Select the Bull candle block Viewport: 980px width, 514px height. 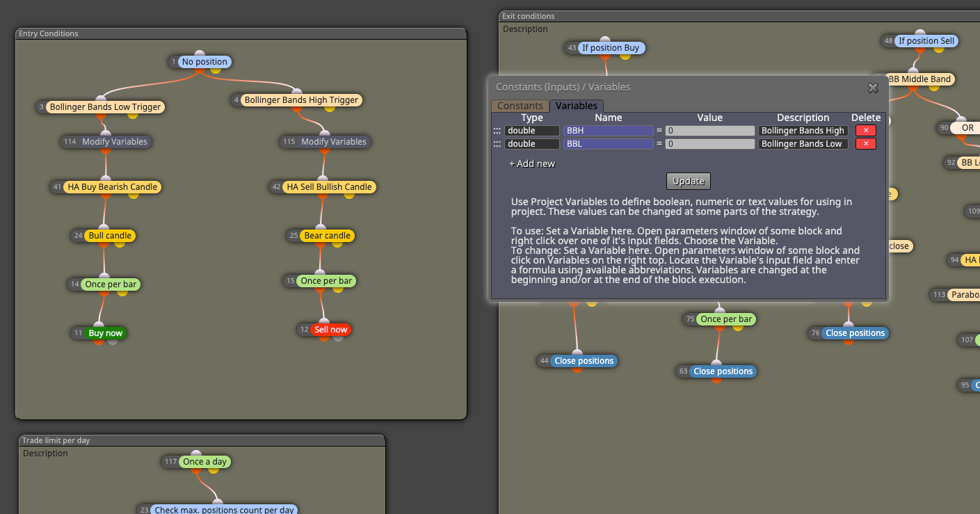(x=110, y=236)
